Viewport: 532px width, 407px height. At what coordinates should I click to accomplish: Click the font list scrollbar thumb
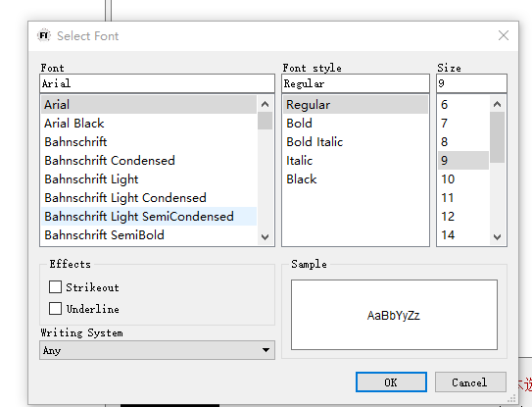click(265, 121)
